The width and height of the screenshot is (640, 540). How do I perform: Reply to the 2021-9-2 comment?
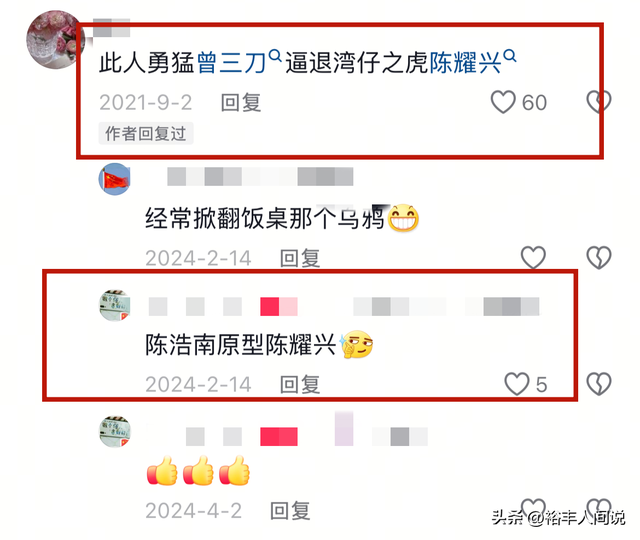[241, 102]
